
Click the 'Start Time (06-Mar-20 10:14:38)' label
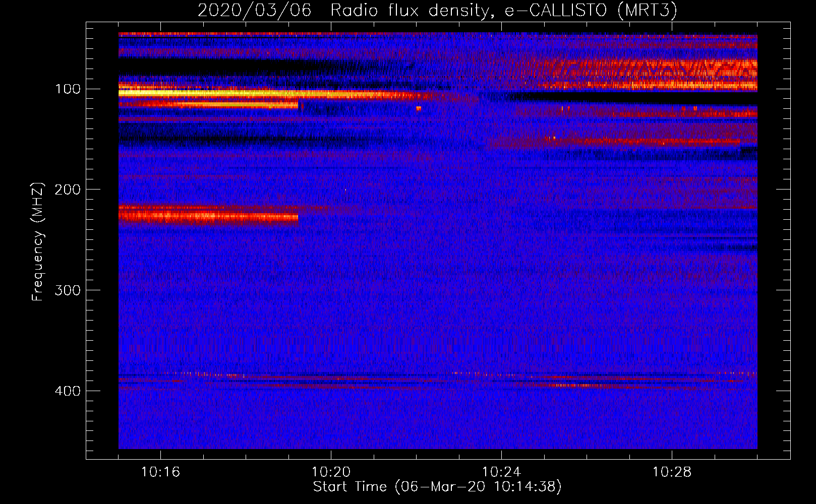437,487
